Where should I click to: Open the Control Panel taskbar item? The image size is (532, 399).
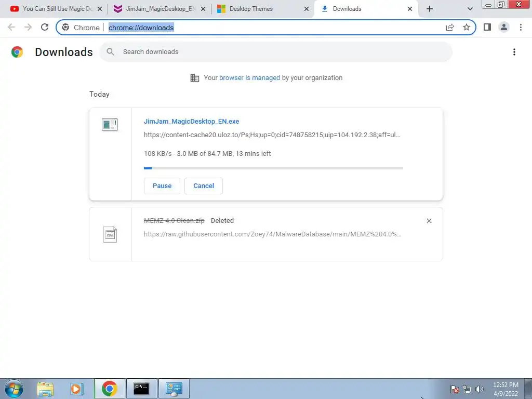[x=174, y=389]
